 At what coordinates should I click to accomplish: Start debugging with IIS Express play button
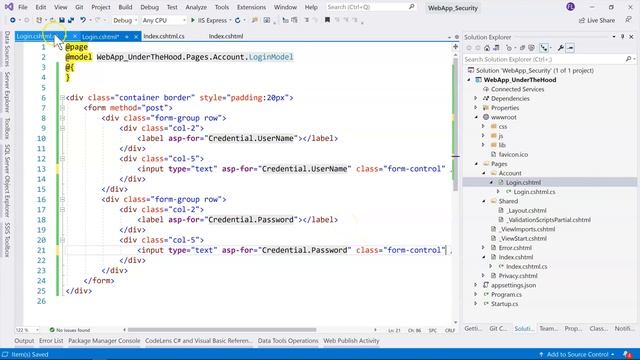209,20
